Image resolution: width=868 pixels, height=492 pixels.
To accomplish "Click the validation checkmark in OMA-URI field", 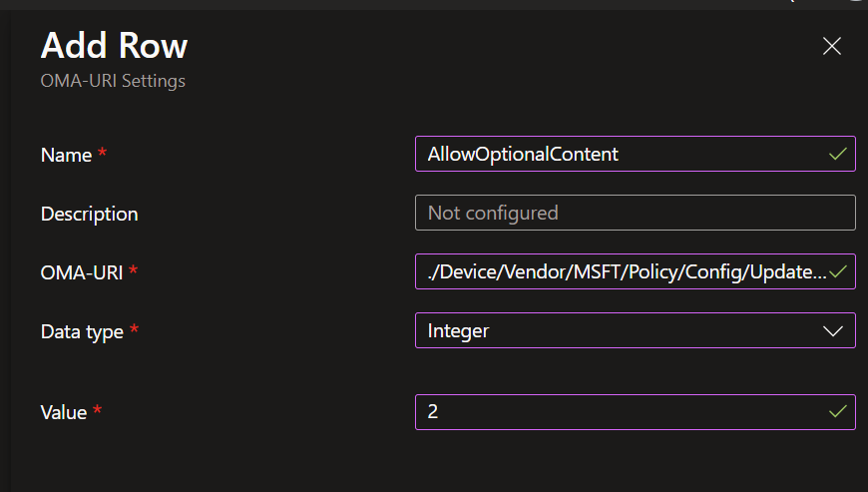I will pyautogui.click(x=838, y=270).
